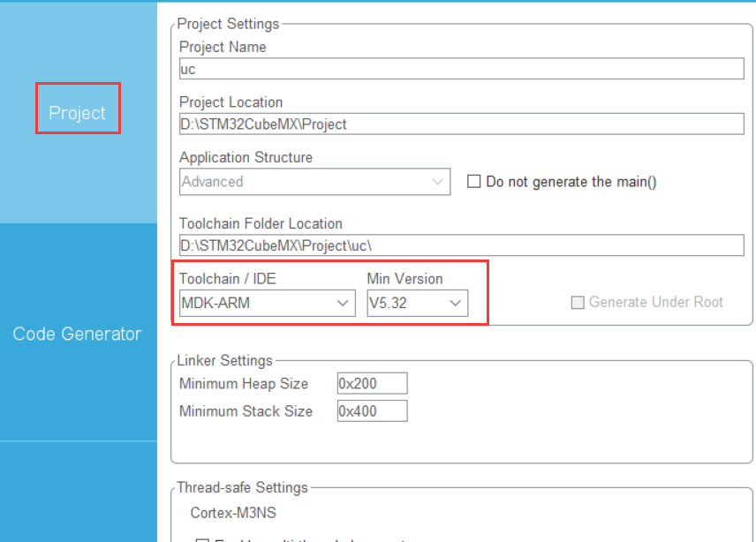This screenshot has height=542, width=756.
Task: Click the Toolchain Folder Location field
Action: coord(461,245)
